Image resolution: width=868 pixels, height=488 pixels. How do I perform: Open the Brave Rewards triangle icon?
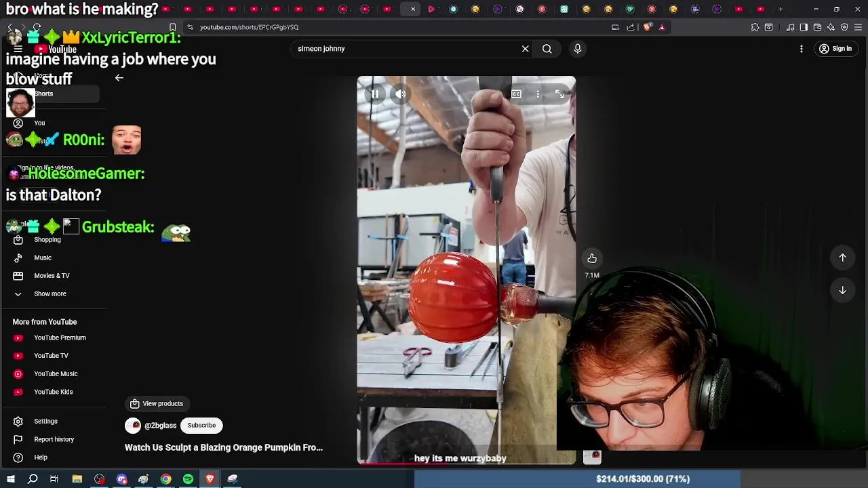[662, 27]
